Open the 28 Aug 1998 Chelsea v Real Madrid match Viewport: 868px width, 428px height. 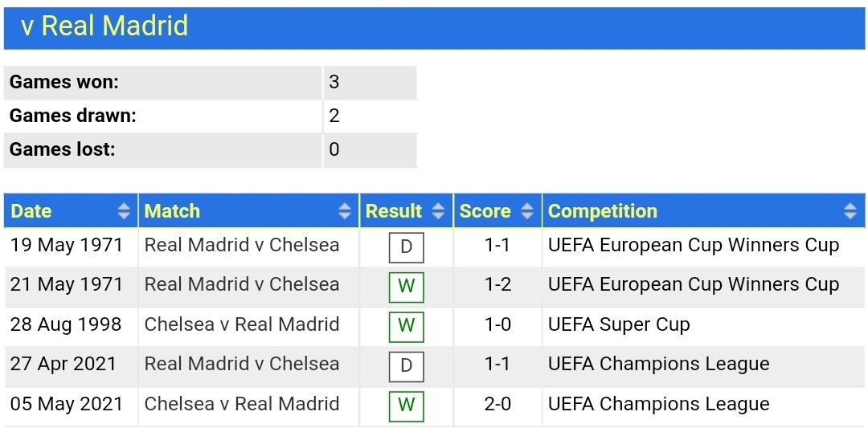pyautogui.click(x=242, y=324)
